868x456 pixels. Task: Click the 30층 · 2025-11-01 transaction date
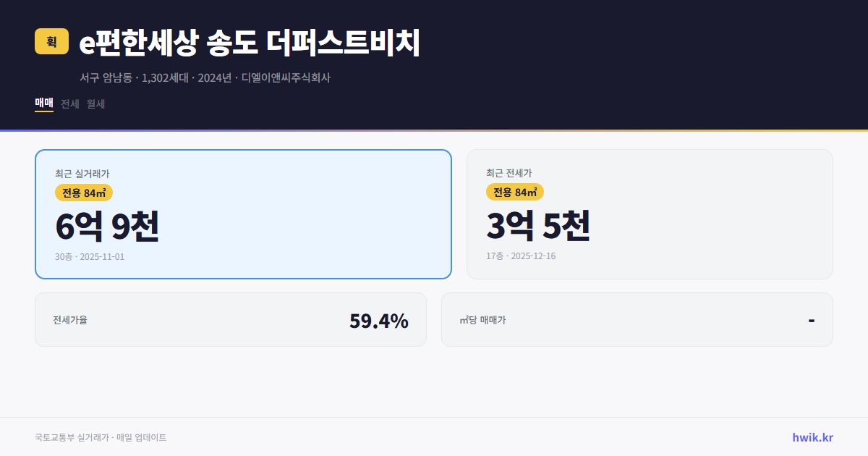point(89,256)
